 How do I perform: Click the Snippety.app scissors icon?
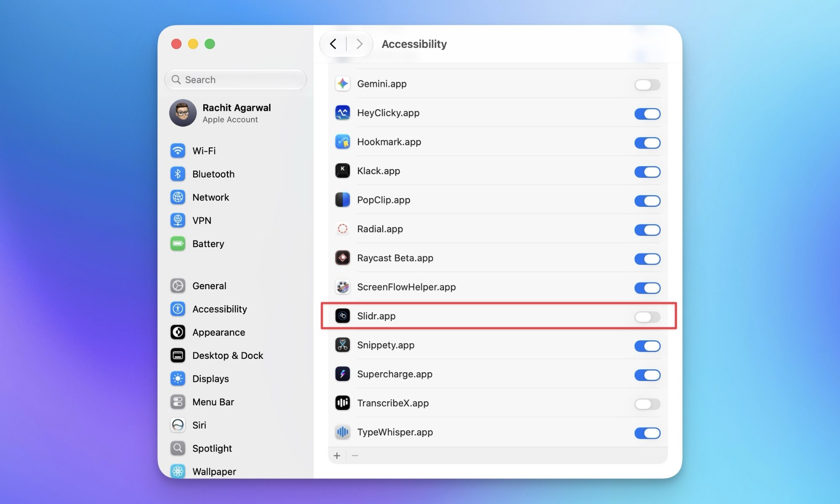342,345
